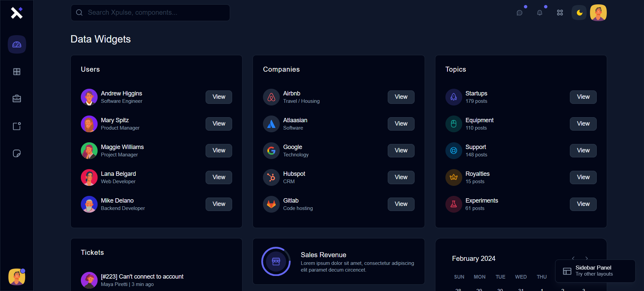Viewport: 644px width, 291px height.
Task: Go to previous calendar month
Action: [573, 258]
